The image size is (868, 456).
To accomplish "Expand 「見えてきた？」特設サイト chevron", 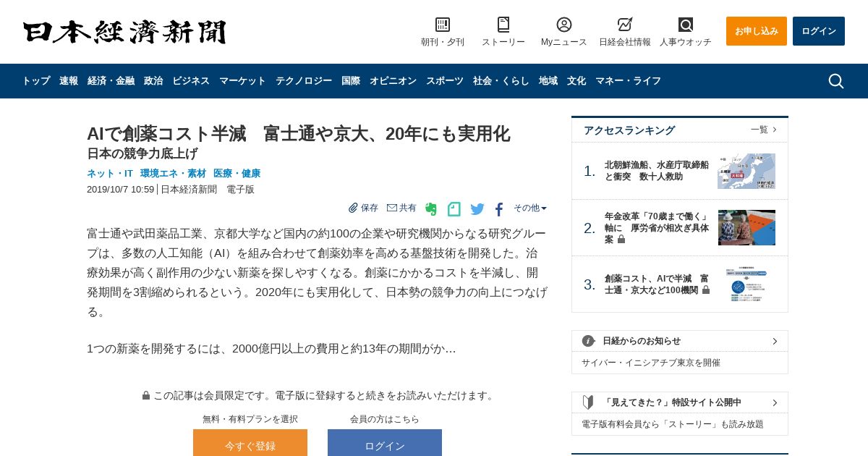I will (x=775, y=402).
